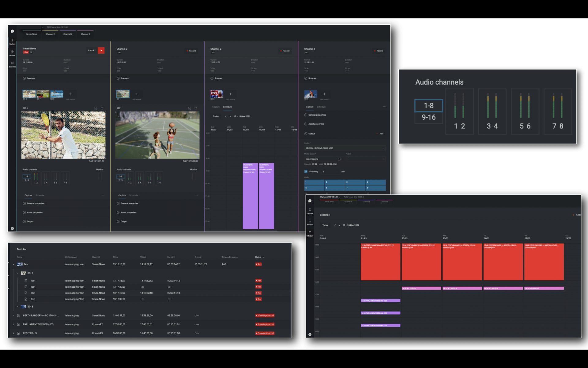Collapse the Test row in Monitor
The width and height of the screenshot is (588, 368).
tap(13, 264)
